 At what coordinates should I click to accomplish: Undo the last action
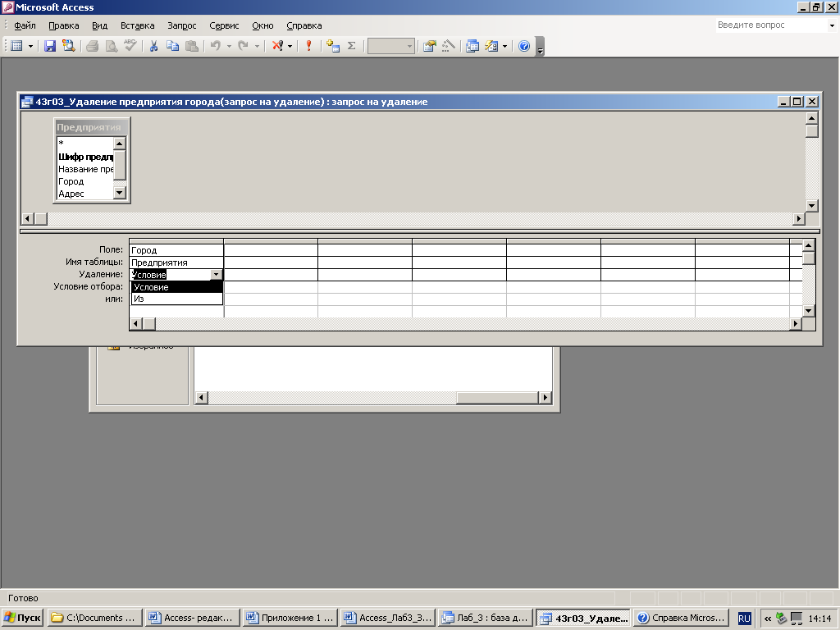click(x=216, y=46)
